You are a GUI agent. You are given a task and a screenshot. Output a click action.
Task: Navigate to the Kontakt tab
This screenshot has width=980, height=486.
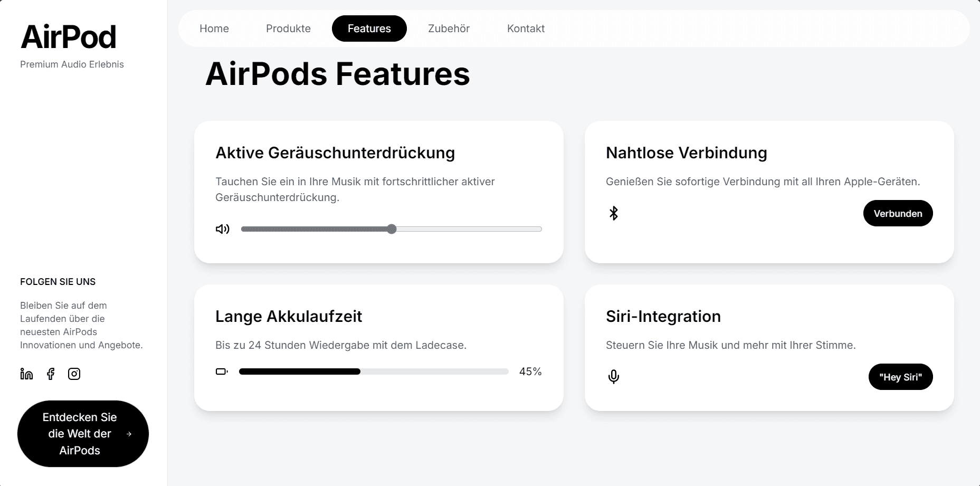[526, 28]
